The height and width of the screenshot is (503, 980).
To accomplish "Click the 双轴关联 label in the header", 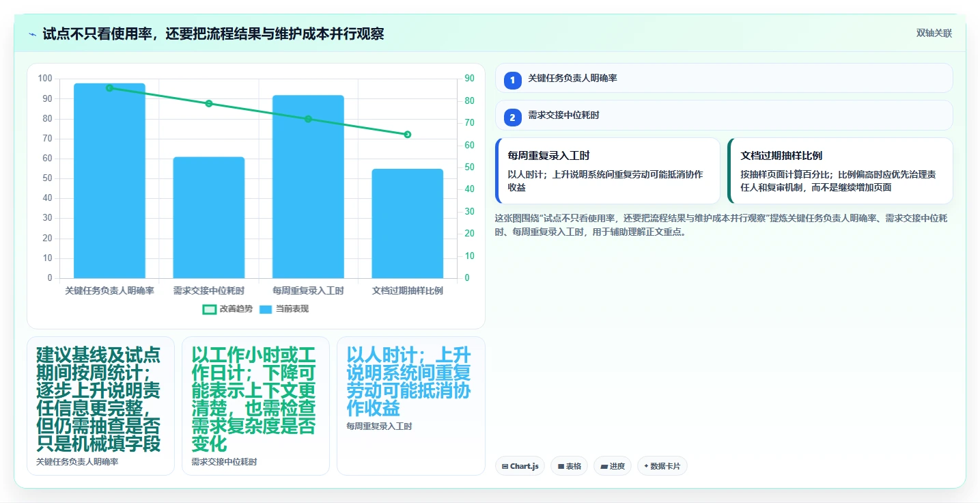I will click(934, 33).
